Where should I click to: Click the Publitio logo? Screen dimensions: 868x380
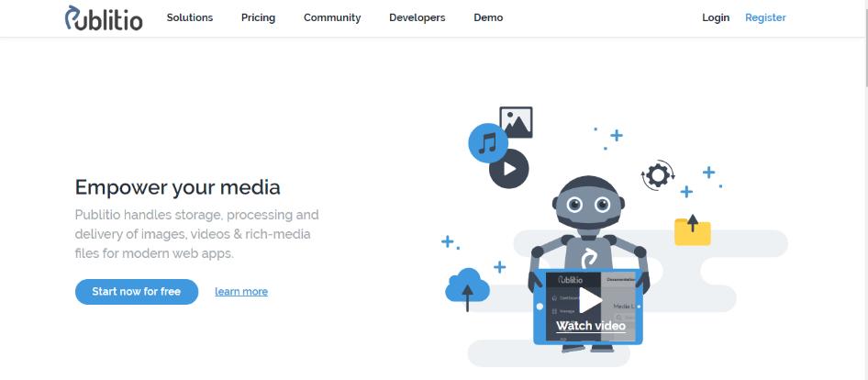[x=104, y=17]
